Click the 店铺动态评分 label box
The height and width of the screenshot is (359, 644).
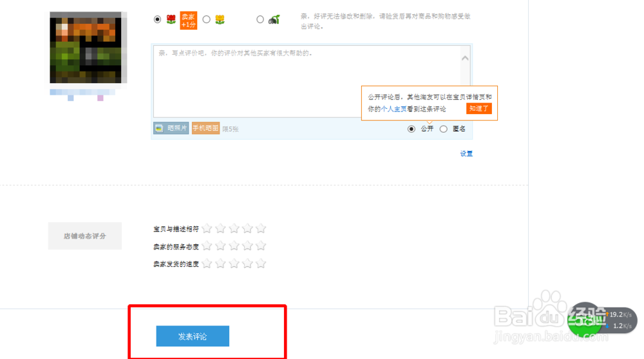pyautogui.click(x=85, y=236)
